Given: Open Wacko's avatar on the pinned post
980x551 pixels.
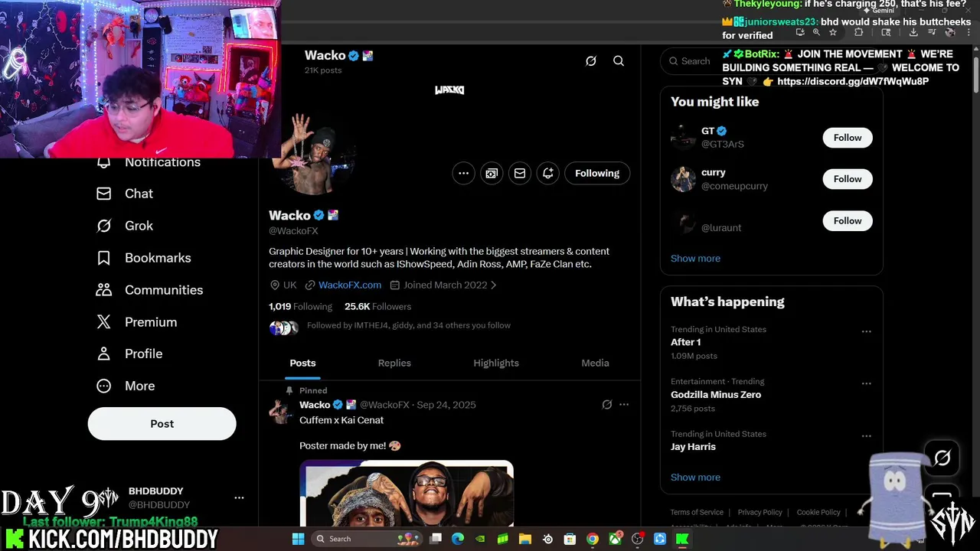Looking at the screenshot, I should point(281,412).
